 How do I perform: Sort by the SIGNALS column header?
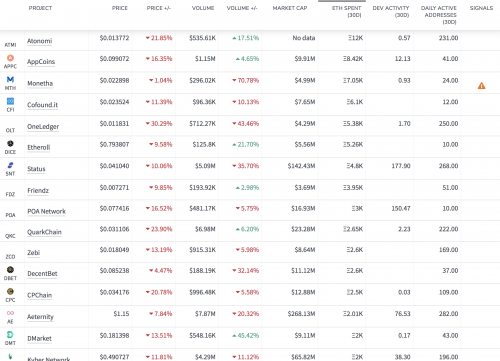[481, 8]
